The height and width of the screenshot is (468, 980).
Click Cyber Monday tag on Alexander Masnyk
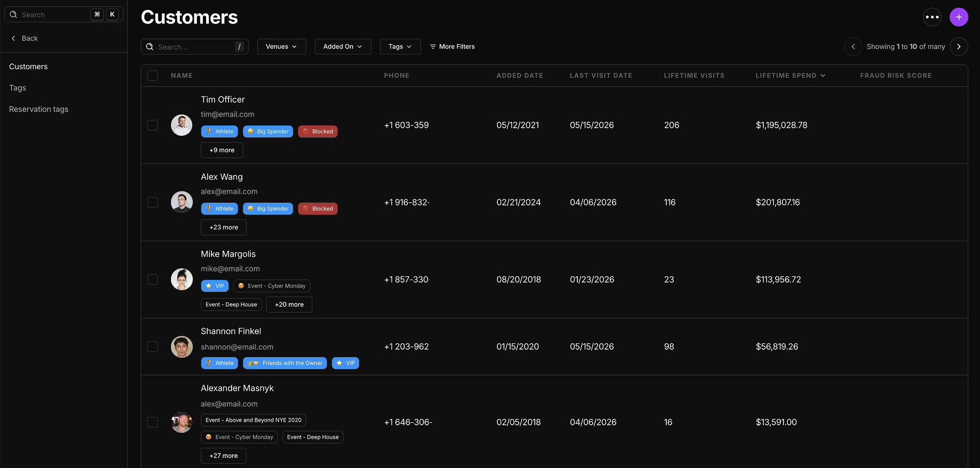[x=239, y=437]
